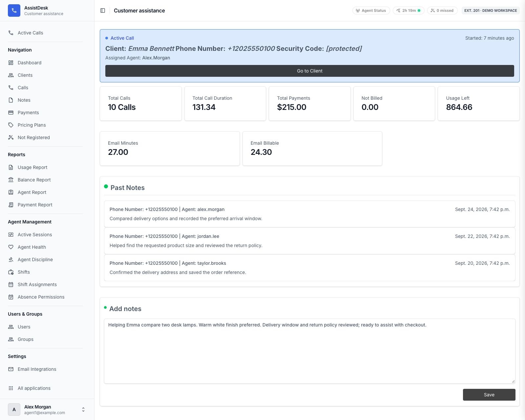Click the AssistDesk phone logo icon
525x420 pixels.
pos(14,10)
